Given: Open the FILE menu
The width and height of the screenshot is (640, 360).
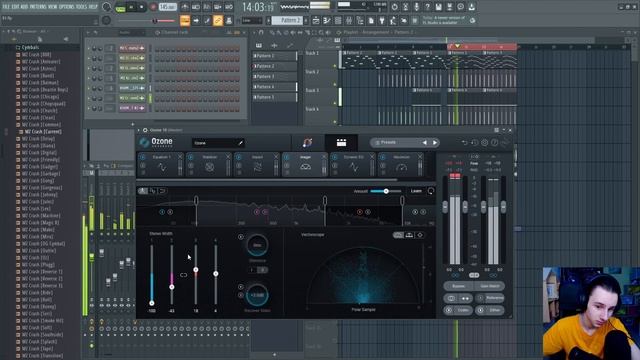Looking at the screenshot, I should click(x=6, y=7).
